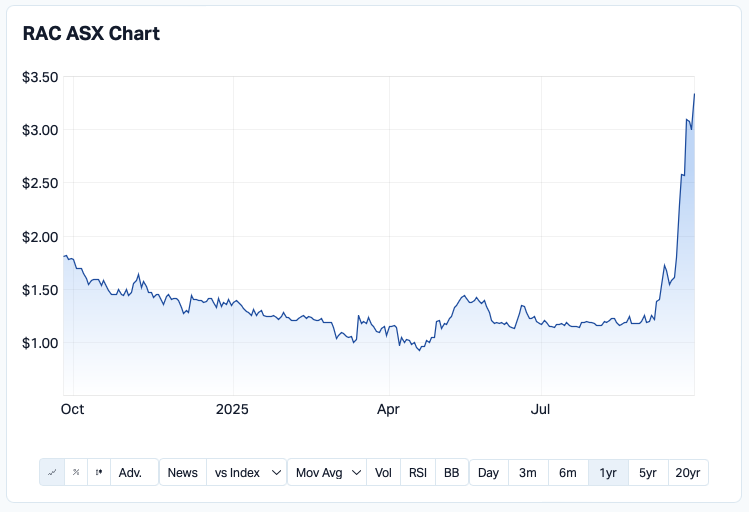Select the candlestick chart icon

(x=99, y=473)
